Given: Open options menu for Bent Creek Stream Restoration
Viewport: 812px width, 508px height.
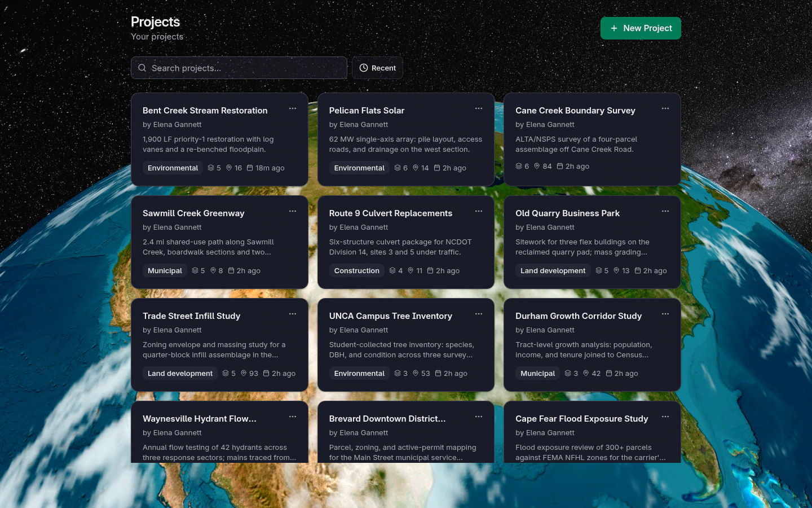Looking at the screenshot, I should click(x=293, y=108).
